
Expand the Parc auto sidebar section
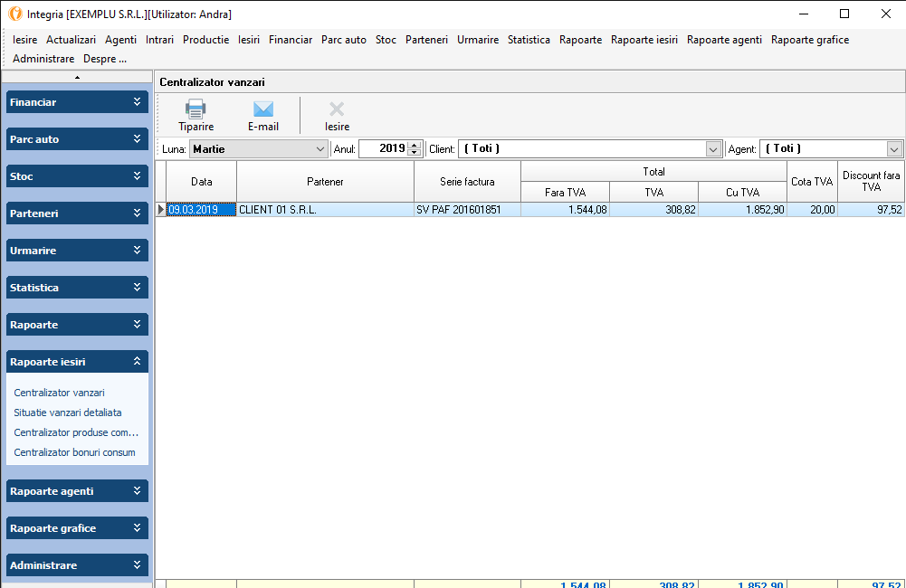click(x=137, y=139)
